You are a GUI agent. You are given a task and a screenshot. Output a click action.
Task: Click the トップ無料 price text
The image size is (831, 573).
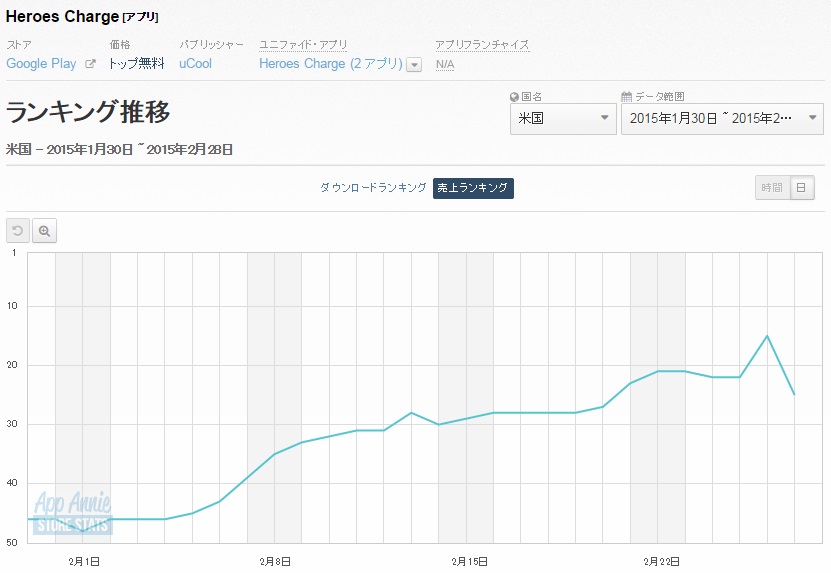pyautogui.click(x=136, y=64)
